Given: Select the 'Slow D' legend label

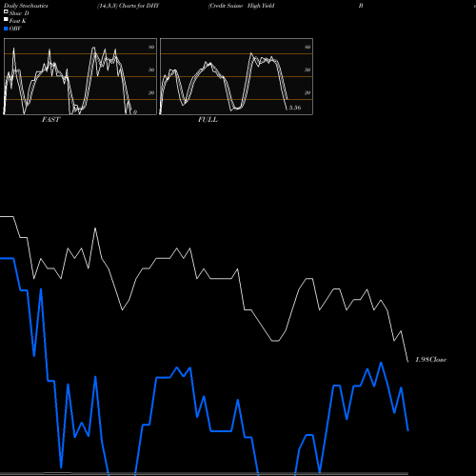Looking at the screenshot, I should click(x=19, y=13).
